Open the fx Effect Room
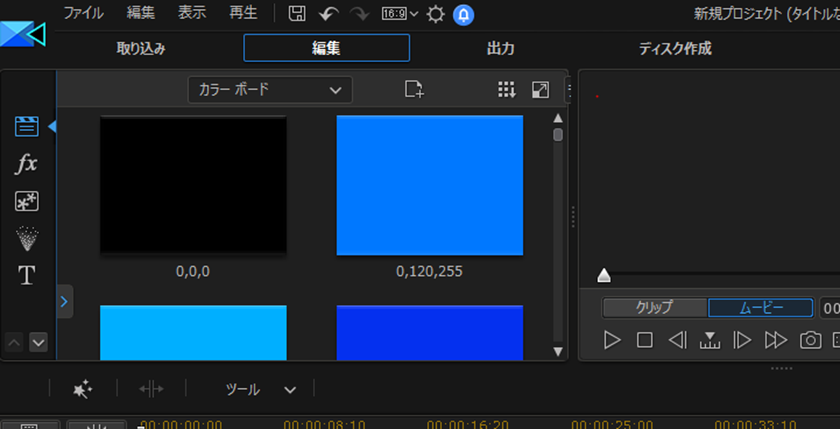 point(27,163)
